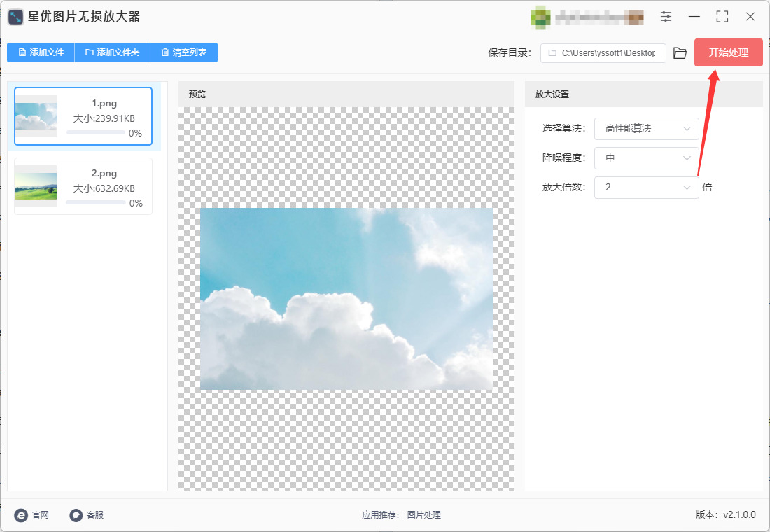Click the 大小:632.69KB size text

point(104,188)
